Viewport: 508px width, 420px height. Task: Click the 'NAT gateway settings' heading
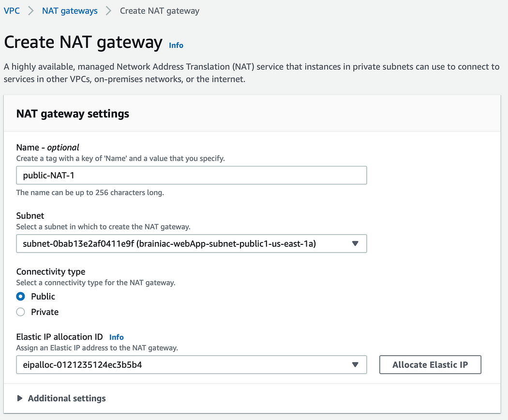coord(73,114)
